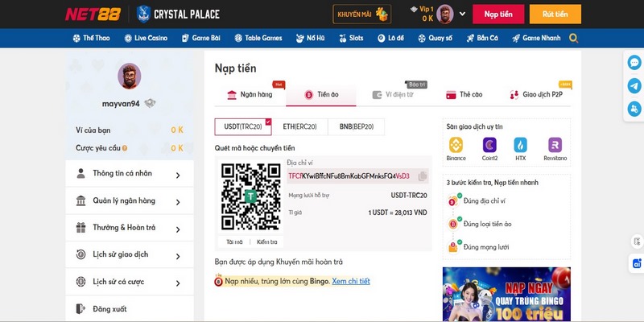644x322 pixels.
Task: Open the Lô đề menu
Action: pos(390,38)
